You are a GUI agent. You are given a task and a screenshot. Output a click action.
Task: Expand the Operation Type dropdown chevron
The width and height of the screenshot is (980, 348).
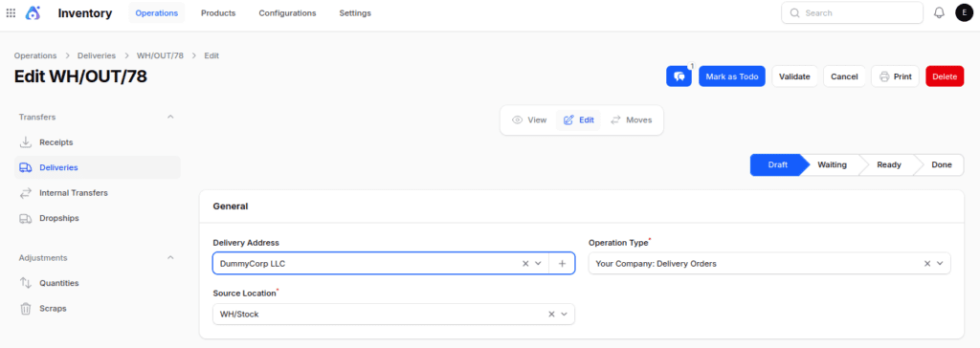click(x=940, y=264)
